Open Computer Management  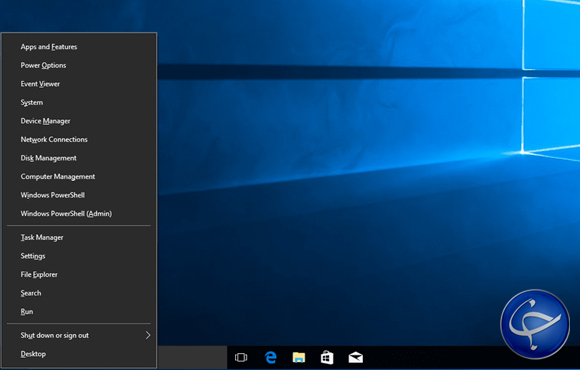pyautogui.click(x=79, y=176)
